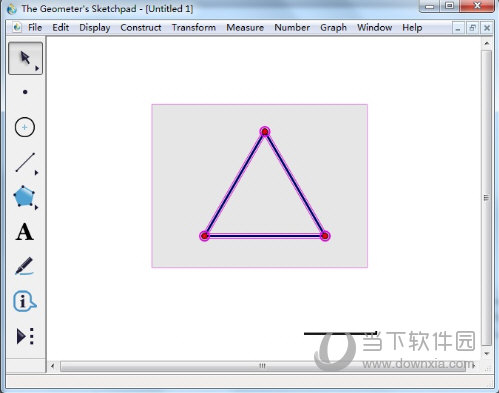
Task: Select the Straightedge segment tool
Action: (x=25, y=163)
